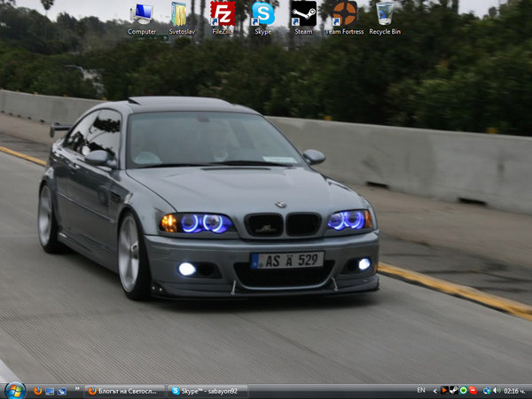Image resolution: width=532 pixels, height=399 pixels.
Task: Click the green circular tray icon
Action: coord(463,390)
